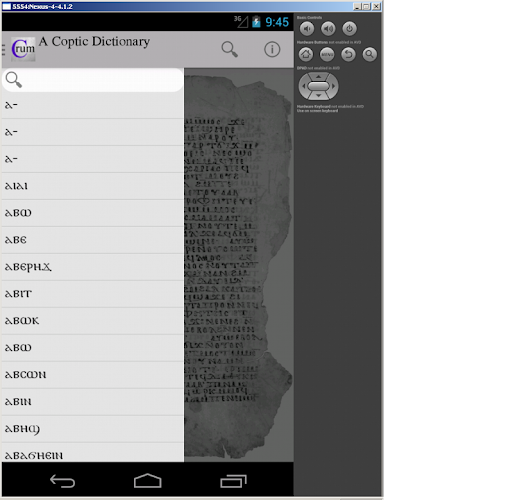The image size is (513, 500).
Task: Click the emulator hardware menu button
Action: click(327, 54)
